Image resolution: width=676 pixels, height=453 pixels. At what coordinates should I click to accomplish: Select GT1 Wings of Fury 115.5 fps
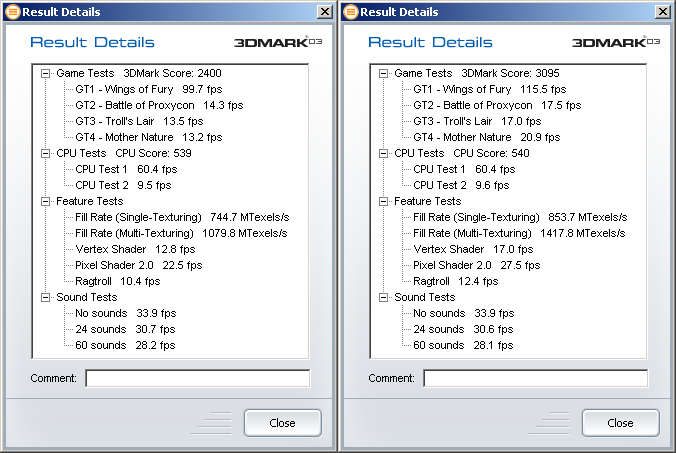[490, 89]
